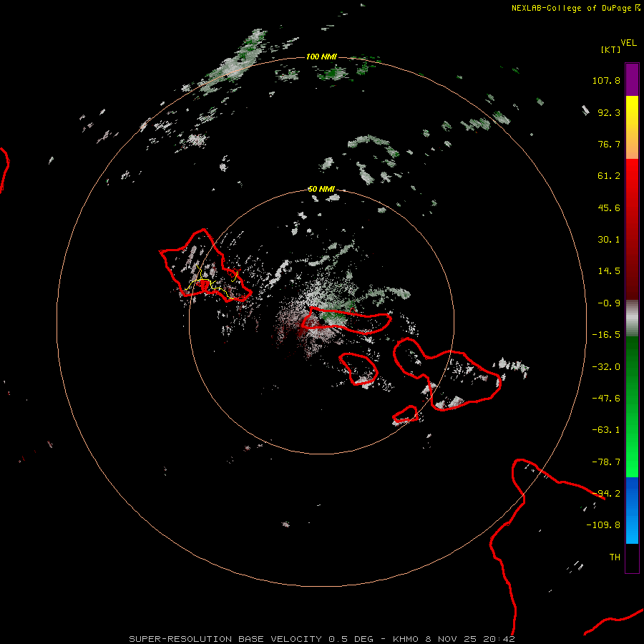Click the yellow-orange segment of velocity color bar
The width and height of the screenshot is (644, 644).
point(632,127)
